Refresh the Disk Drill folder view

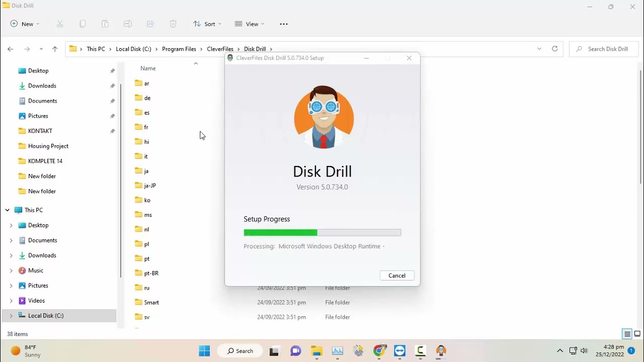click(x=555, y=49)
